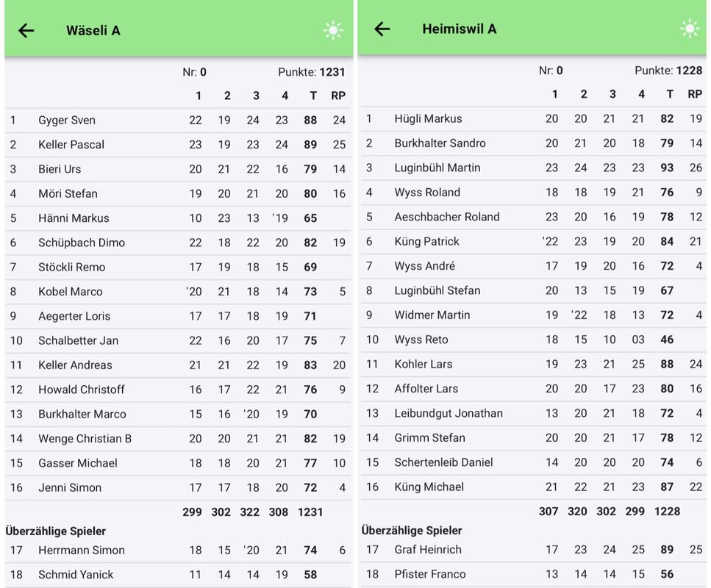Image resolution: width=711 pixels, height=588 pixels.
Task: Go back from the Wäseli A screen
Action: tap(26, 30)
